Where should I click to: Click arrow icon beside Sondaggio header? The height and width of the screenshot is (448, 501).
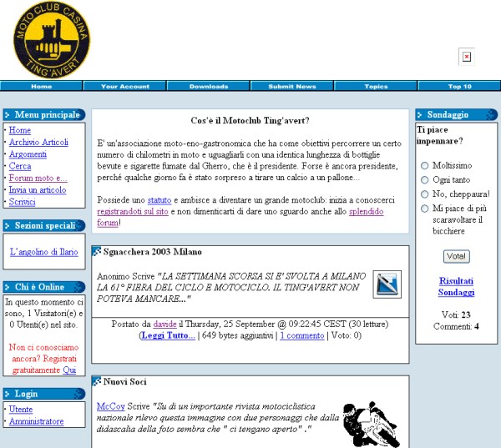[421, 115]
